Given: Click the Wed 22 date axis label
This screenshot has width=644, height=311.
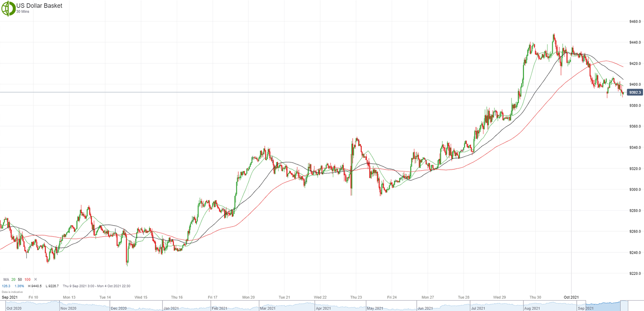Looking at the screenshot, I should [x=320, y=297].
